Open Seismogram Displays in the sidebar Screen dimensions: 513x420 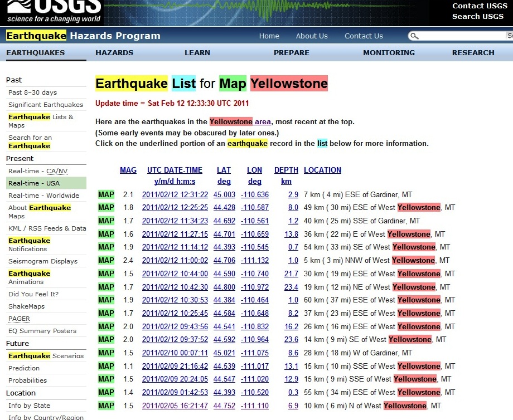tap(43, 261)
